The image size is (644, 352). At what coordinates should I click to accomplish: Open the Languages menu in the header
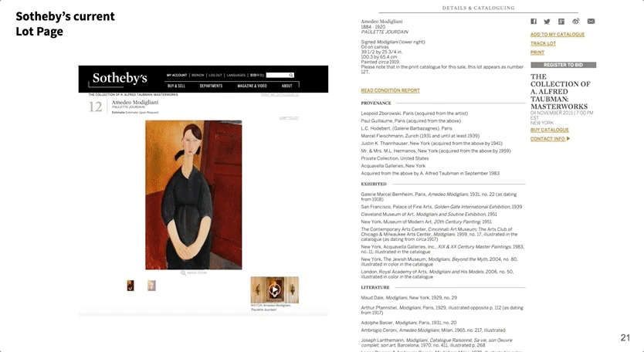pos(236,75)
